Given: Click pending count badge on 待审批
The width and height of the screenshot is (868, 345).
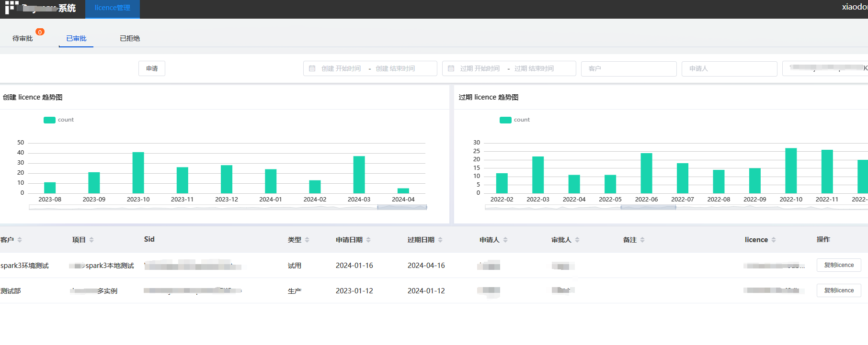Looking at the screenshot, I should pos(40,32).
